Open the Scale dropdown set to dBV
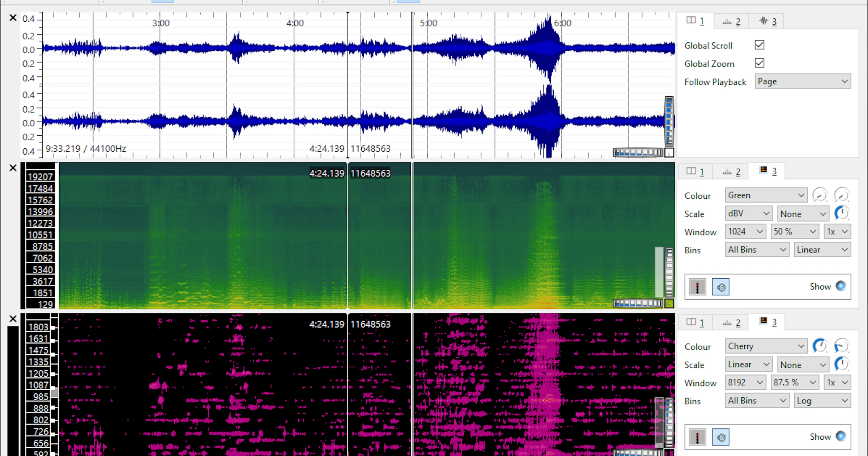 (749, 214)
